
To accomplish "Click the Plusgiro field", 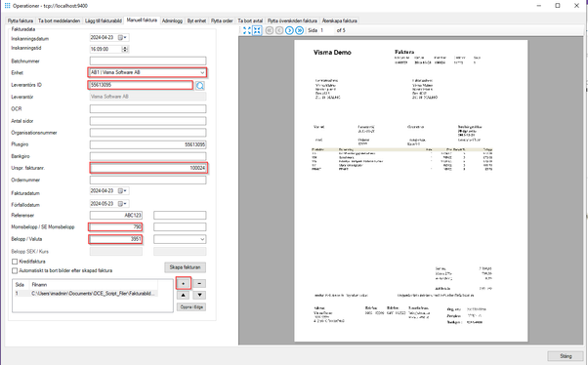I will tap(147, 144).
